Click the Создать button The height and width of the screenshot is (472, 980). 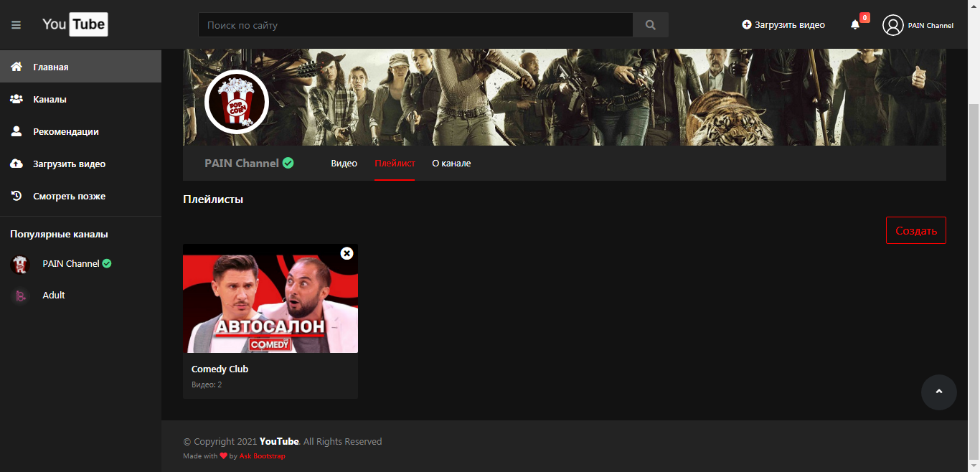916,230
